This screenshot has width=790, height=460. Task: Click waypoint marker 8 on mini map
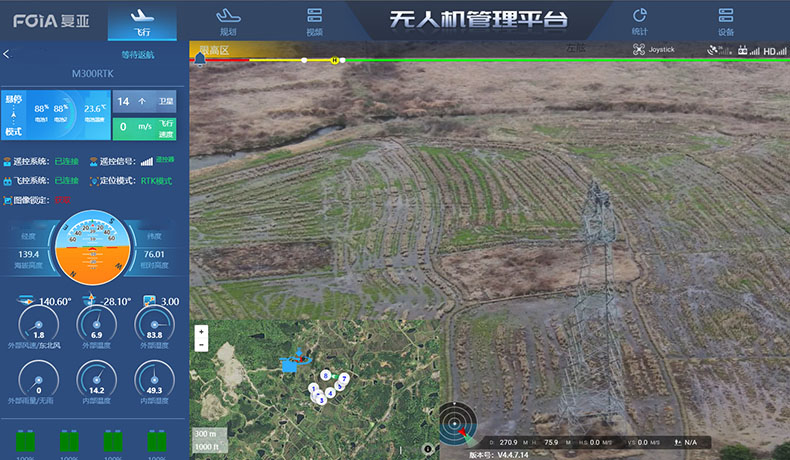326,375
